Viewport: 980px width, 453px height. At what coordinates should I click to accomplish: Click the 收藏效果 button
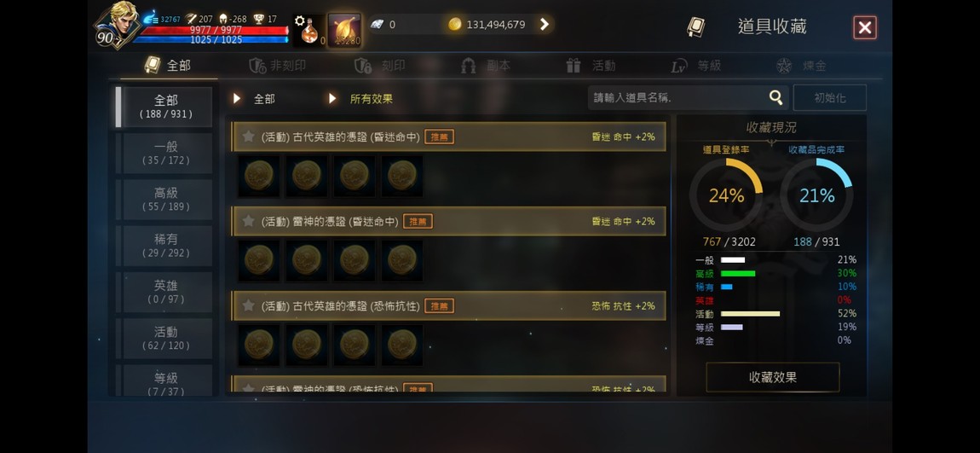click(x=773, y=377)
